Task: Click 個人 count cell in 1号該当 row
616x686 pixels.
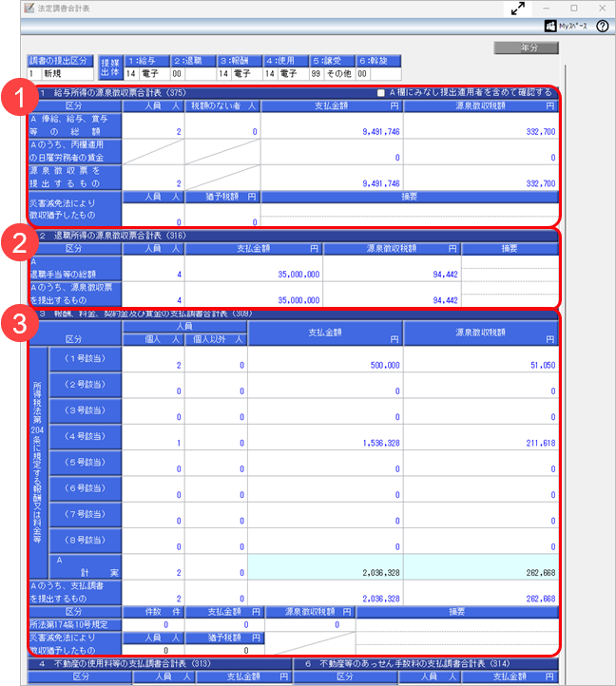Action: [x=153, y=359]
